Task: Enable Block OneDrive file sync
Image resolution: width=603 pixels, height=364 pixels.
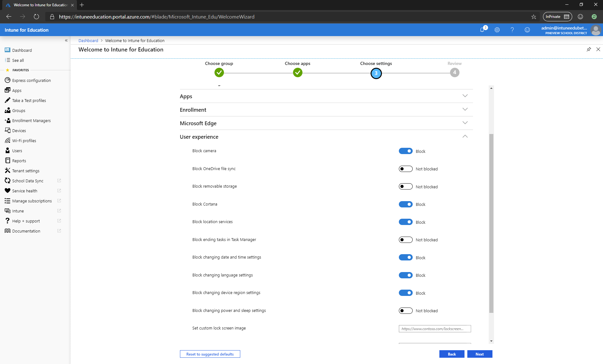Action: (x=405, y=169)
